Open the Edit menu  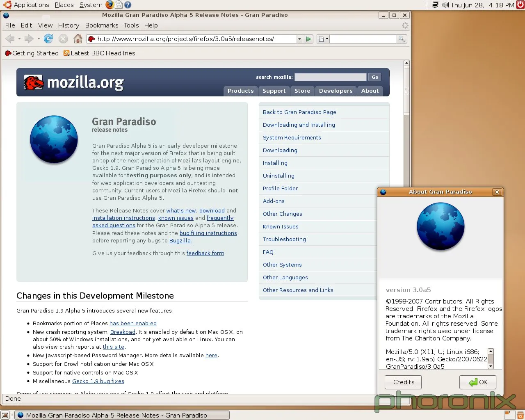point(26,25)
